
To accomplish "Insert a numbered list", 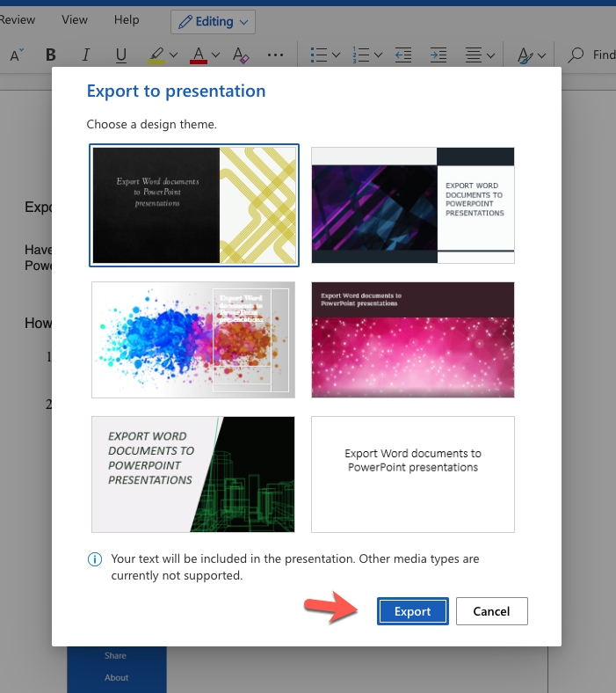I will pyautogui.click(x=361, y=55).
